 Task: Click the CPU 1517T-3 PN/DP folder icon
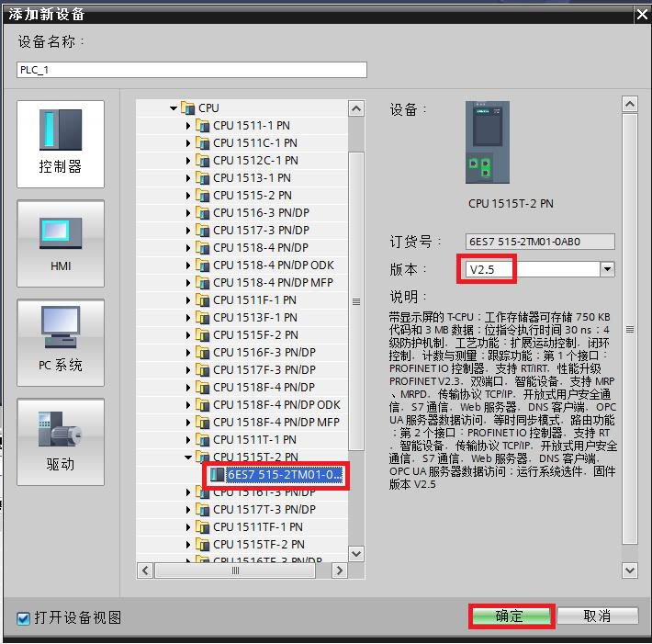tap(203, 509)
